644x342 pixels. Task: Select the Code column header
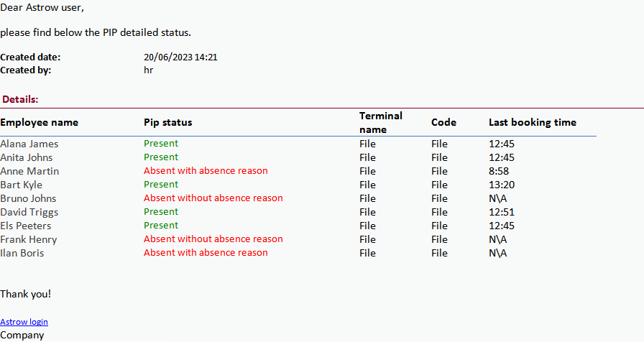pyautogui.click(x=443, y=122)
